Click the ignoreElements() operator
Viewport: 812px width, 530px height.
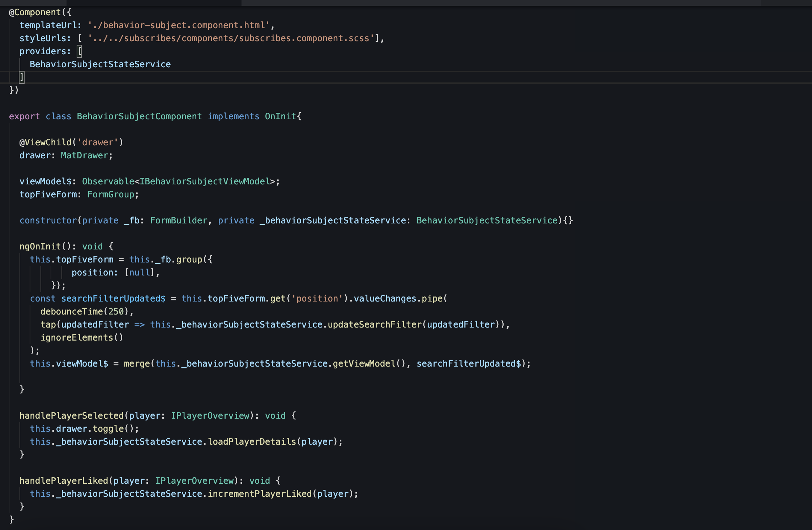tap(82, 338)
